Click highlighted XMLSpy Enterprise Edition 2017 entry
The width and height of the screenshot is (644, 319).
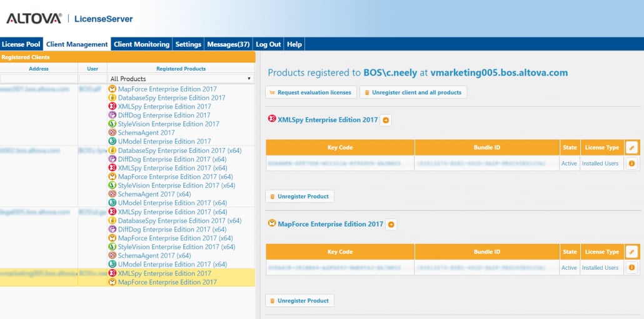(164, 273)
